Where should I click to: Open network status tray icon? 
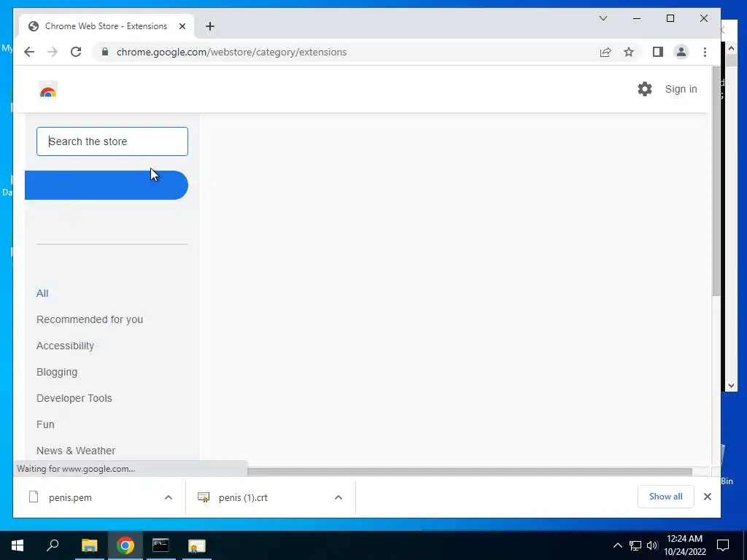[x=635, y=545]
